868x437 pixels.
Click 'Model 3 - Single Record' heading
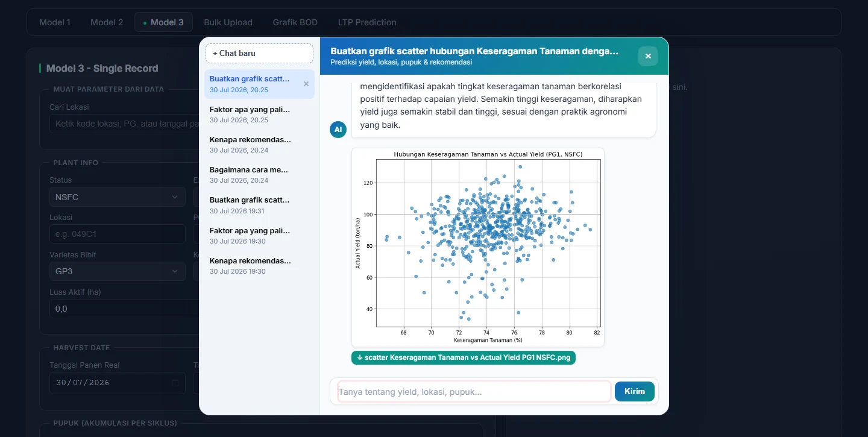(102, 68)
